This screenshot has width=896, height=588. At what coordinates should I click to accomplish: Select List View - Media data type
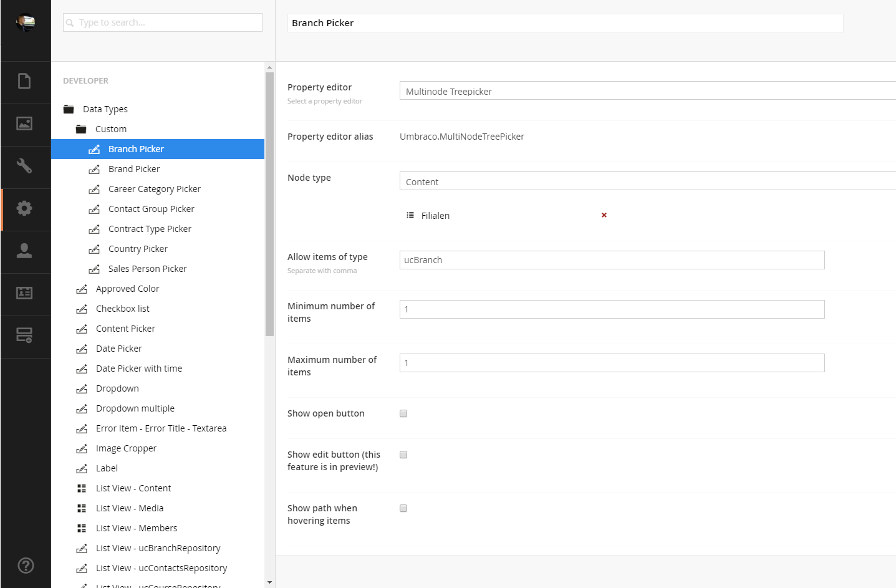click(130, 508)
